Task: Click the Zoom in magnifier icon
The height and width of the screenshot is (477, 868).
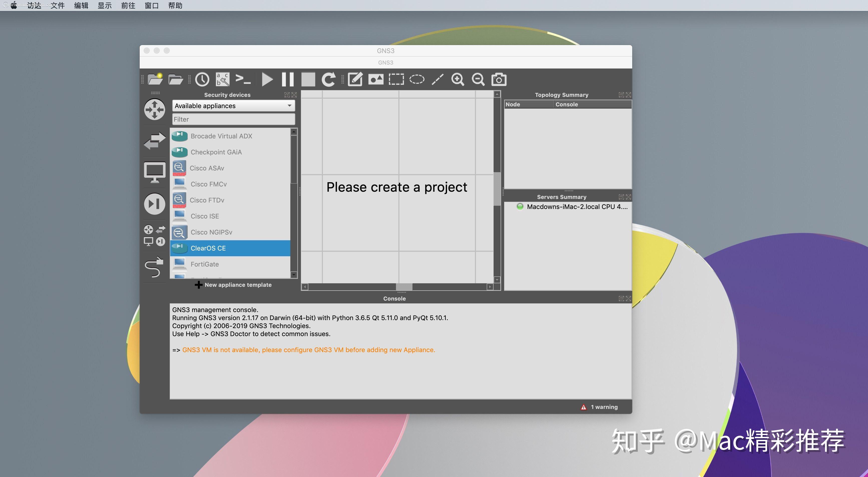Action: point(458,80)
